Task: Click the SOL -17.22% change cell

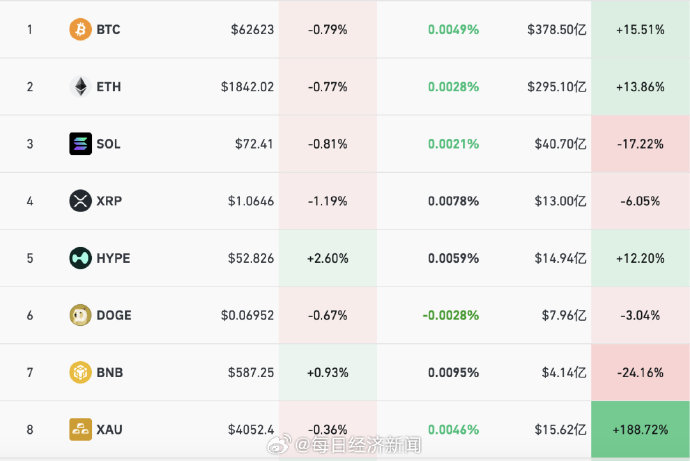Action: (640, 144)
